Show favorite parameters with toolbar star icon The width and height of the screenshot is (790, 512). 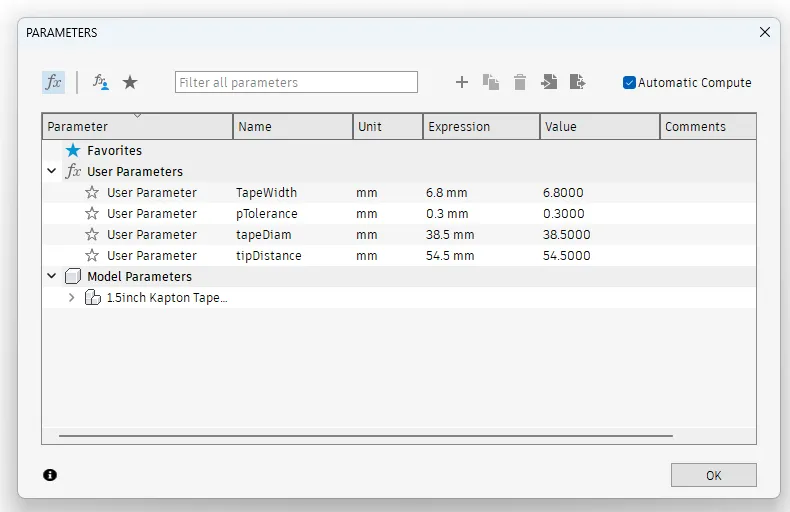pyautogui.click(x=130, y=82)
